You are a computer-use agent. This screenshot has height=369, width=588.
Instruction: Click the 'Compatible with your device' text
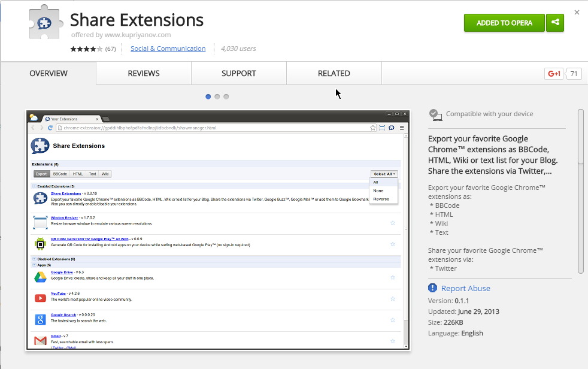[x=489, y=114]
